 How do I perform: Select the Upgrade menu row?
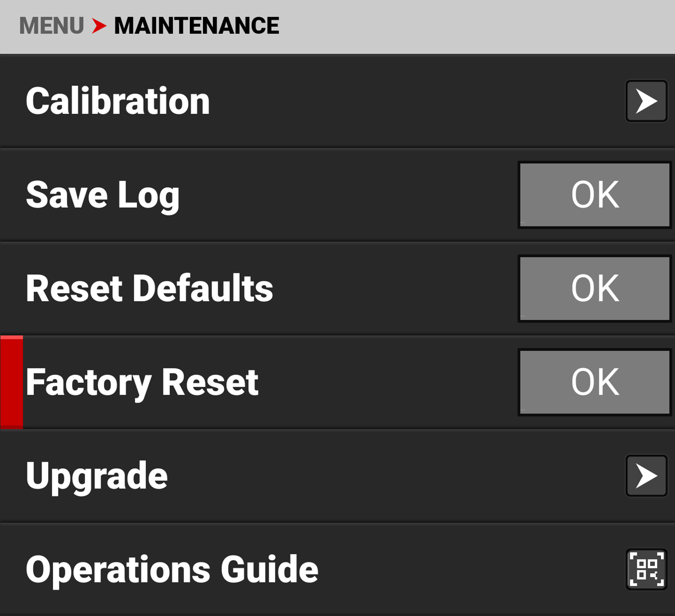click(x=337, y=476)
